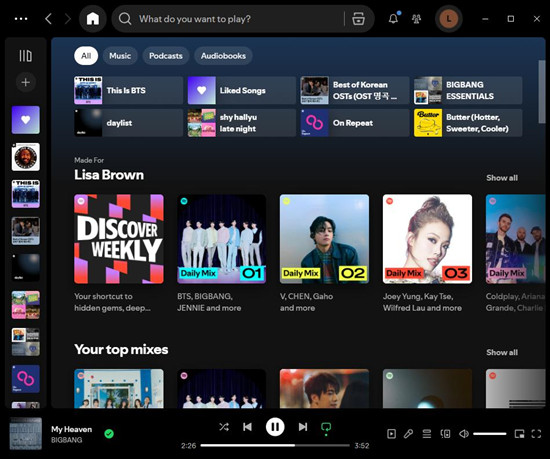
Task: Open This Is BTS playlist in sidebar
Action: (26, 194)
